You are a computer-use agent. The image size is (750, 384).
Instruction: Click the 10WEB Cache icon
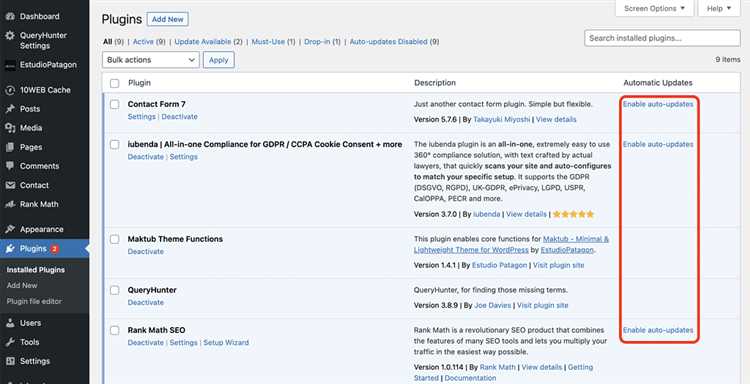coord(10,90)
